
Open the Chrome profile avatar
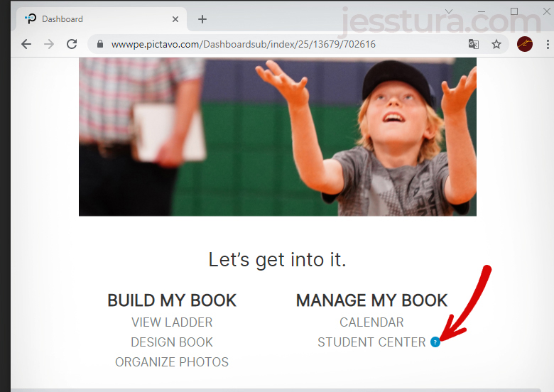click(525, 44)
